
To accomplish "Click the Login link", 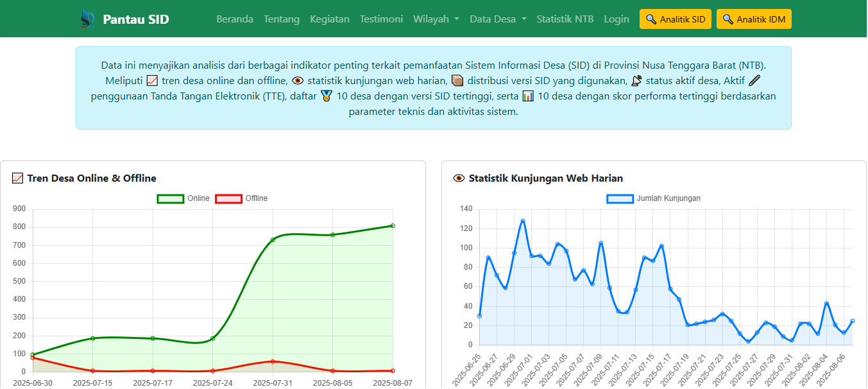I will click(x=617, y=19).
